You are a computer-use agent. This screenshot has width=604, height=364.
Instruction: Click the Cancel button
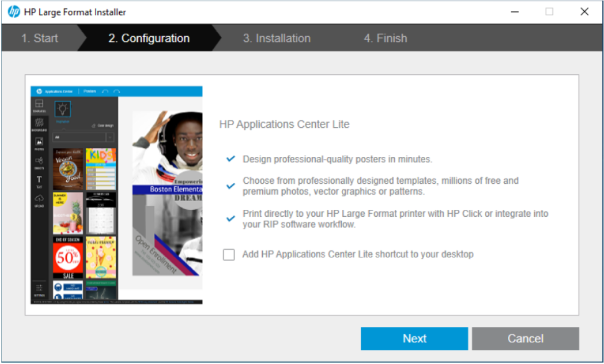[526, 339]
